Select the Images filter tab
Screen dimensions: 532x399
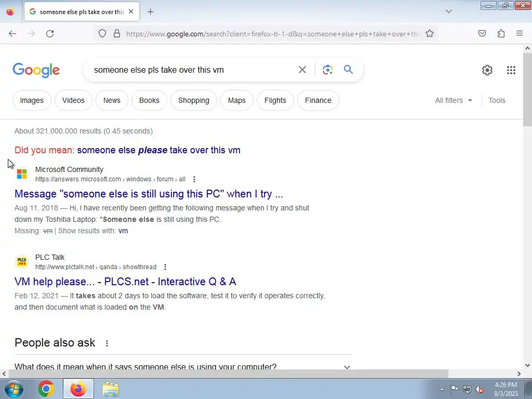[x=32, y=100]
